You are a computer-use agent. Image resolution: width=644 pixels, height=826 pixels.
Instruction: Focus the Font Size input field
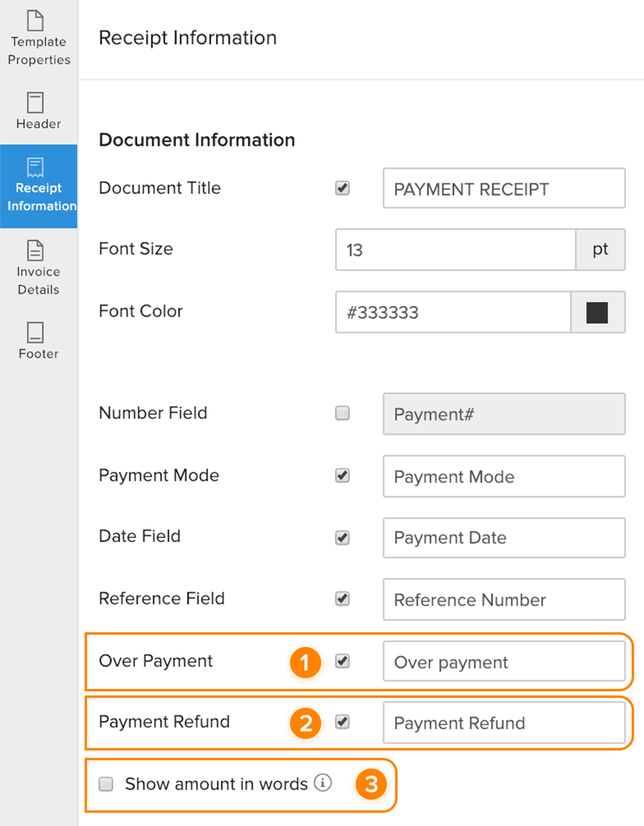[455, 250]
